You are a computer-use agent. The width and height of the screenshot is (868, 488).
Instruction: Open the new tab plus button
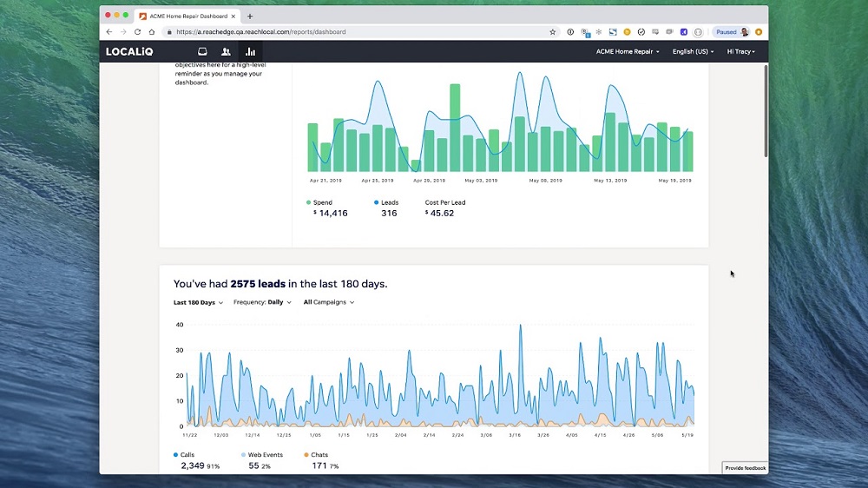[x=250, y=16]
